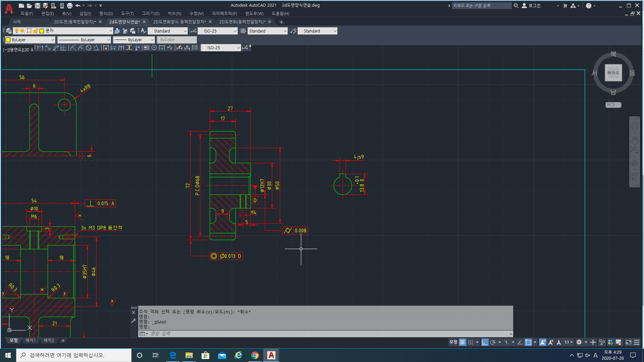The width and height of the screenshot is (644, 362).
Task: Toggle the grid display in status bar
Action: pos(463,342)
